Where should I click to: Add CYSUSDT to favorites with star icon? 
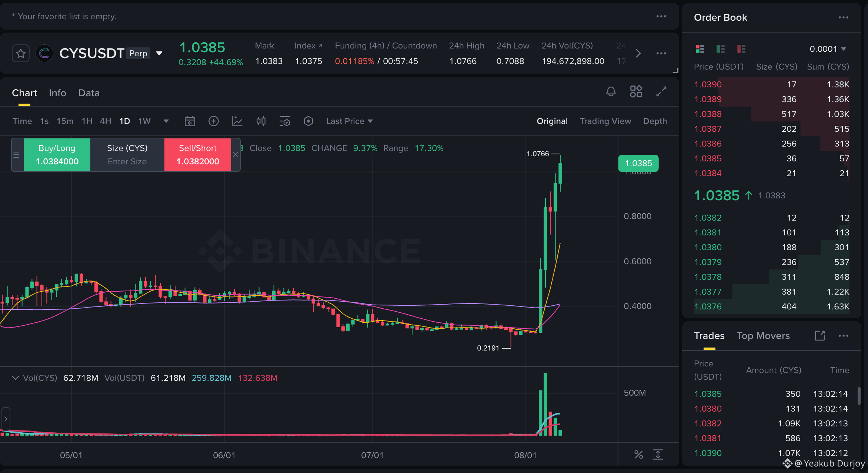(x=21, y=54)
